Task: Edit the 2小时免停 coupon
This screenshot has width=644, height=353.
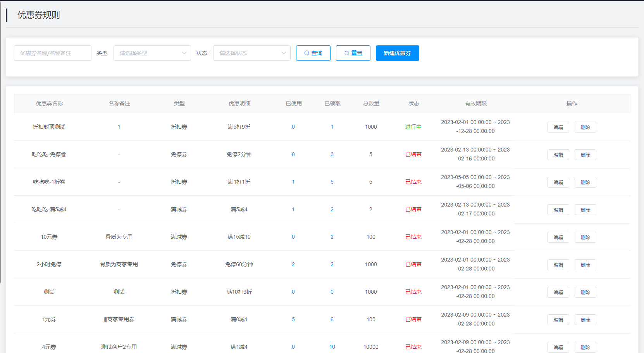Action: point(558,265)
